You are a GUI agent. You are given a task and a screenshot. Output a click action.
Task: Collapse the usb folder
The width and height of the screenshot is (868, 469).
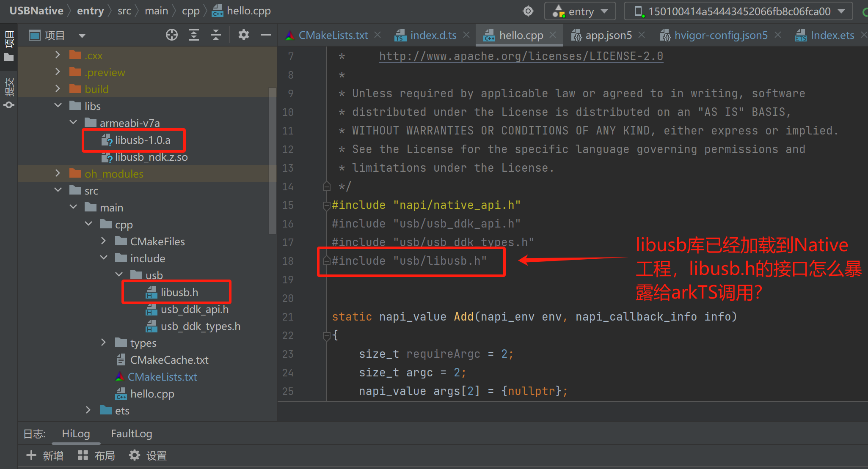[x=119, y=275]
